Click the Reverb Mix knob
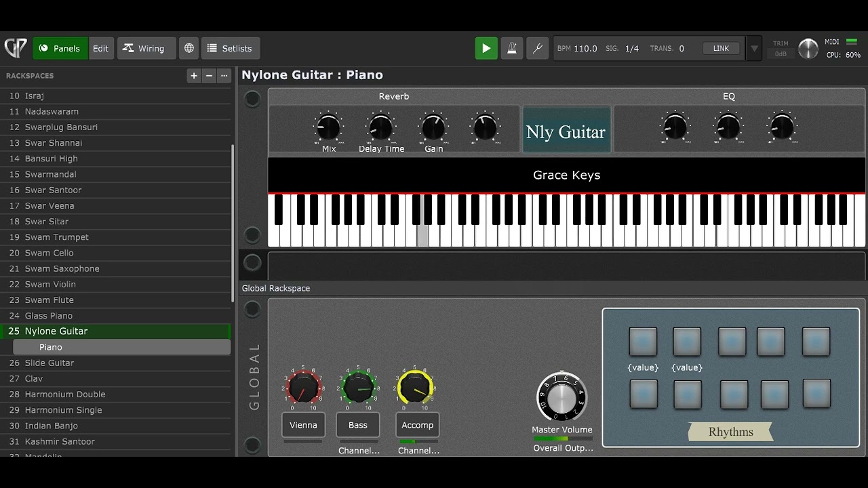This screenshot has width=868, height=488. click(x=328, y=127)
